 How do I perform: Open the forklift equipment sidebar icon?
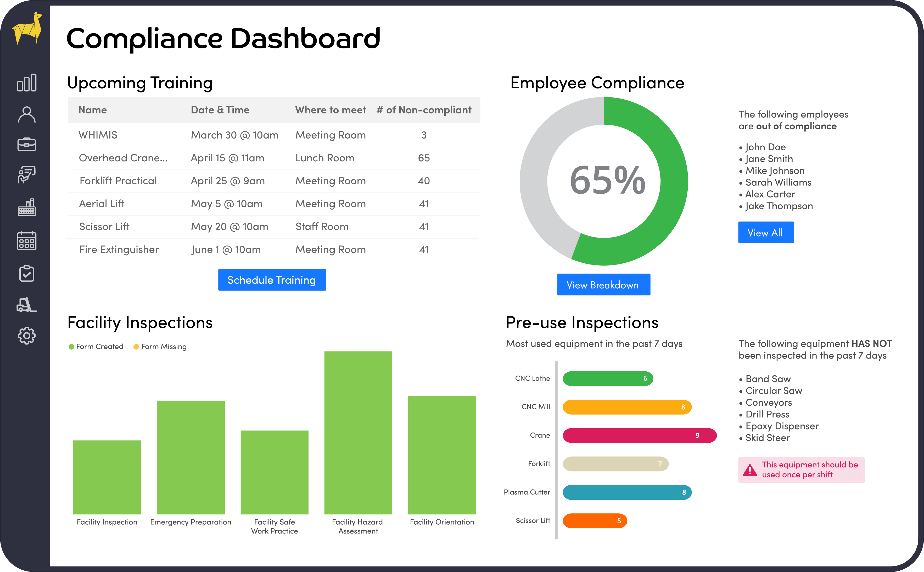(26, 304)
